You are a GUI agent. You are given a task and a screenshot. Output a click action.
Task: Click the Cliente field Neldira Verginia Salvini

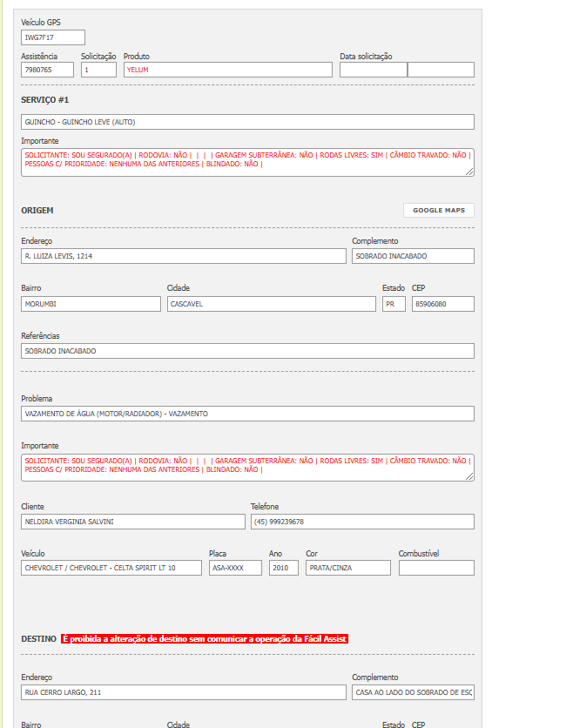[133, 522]
